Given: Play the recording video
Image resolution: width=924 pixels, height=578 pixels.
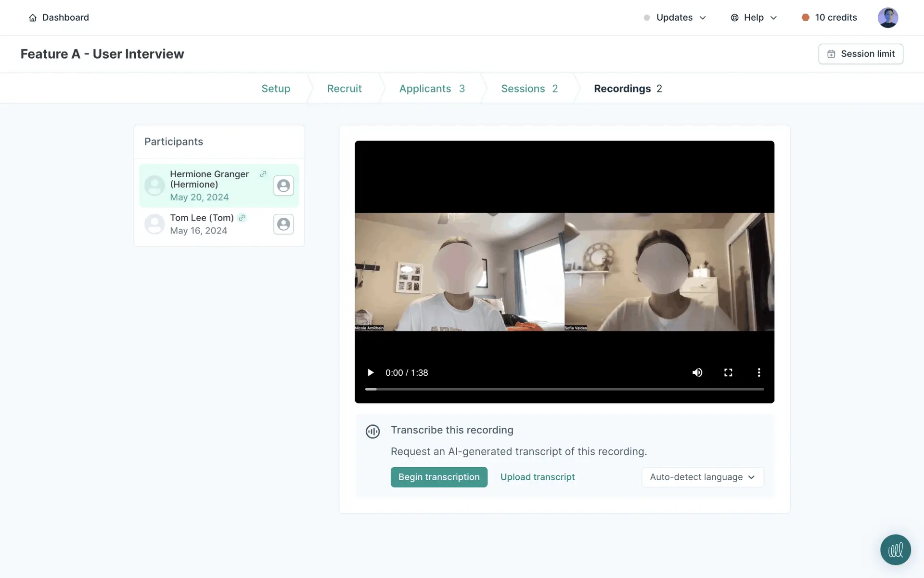Looking at the screenshot, I should [370, 372].
